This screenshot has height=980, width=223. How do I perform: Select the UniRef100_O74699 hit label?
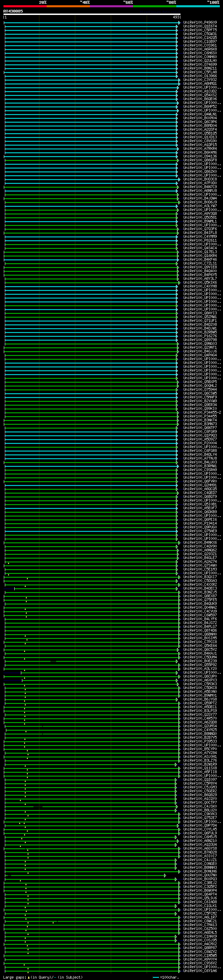click(x=200, y=64)
